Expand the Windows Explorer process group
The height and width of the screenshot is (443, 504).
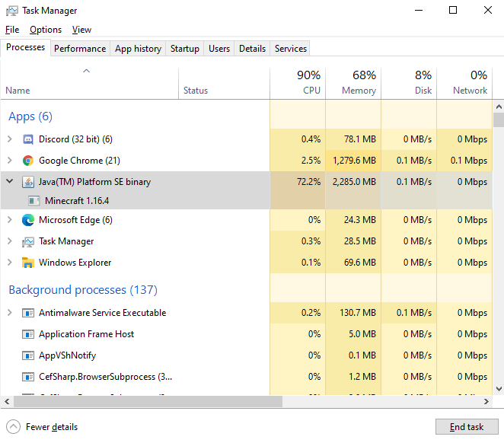coord(9,263)
